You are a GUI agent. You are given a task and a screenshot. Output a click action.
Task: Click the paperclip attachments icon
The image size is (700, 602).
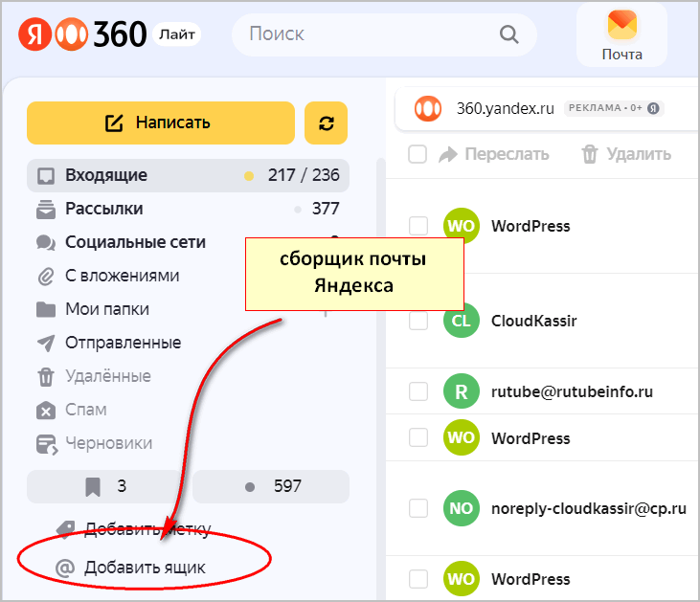pyautogui.click(x=46, y=277)
